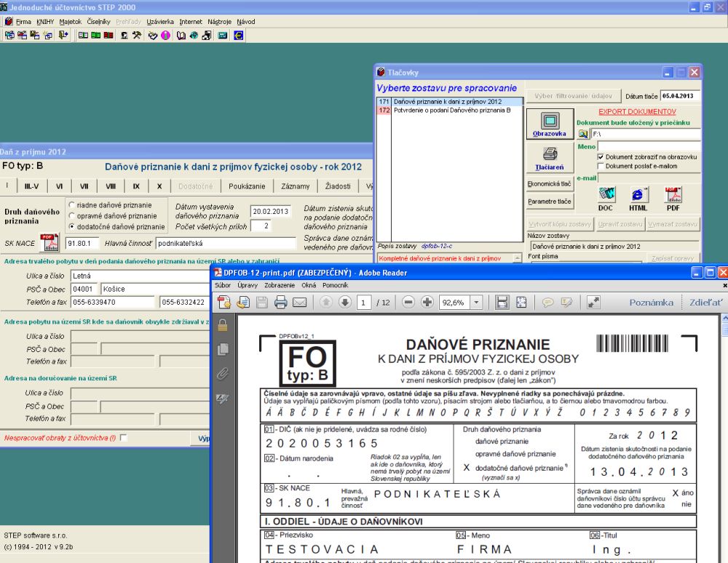This screenshot has width=728, height=563.
Task: Click the Create PDF icon in Adobe Reader
Action: [223, 303]
